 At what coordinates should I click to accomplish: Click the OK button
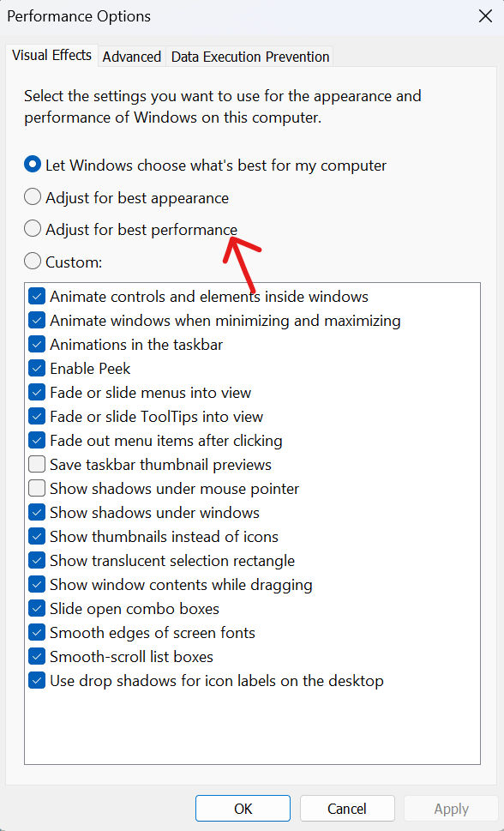pos(243,808)
